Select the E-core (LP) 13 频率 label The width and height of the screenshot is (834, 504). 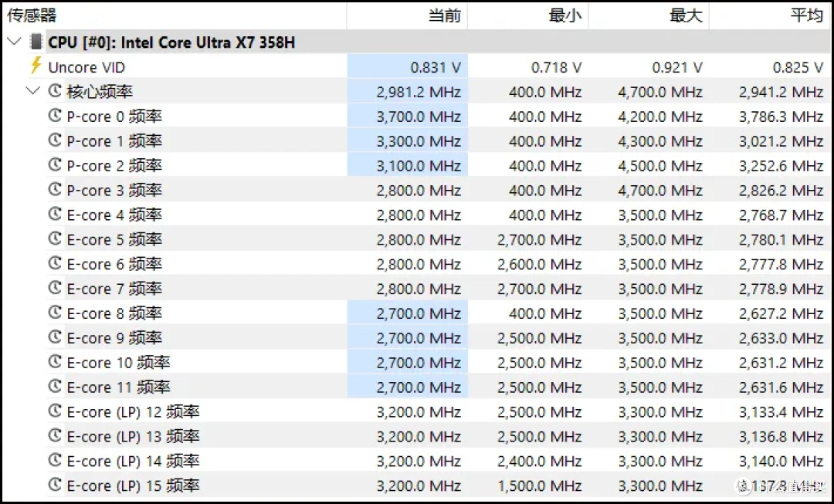[133, 437]
